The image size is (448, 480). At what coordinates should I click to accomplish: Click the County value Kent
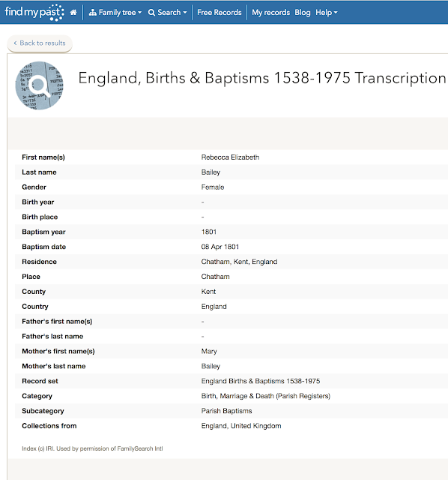pos(208,292)
